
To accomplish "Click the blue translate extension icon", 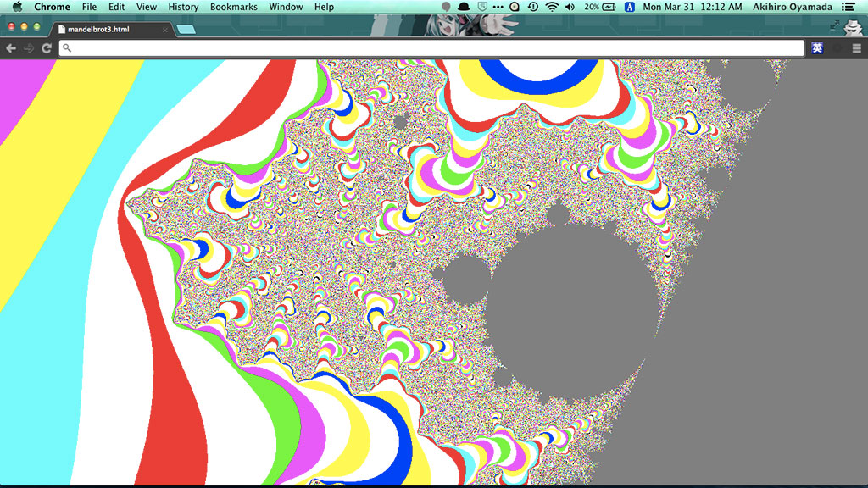I will (817, 48).
